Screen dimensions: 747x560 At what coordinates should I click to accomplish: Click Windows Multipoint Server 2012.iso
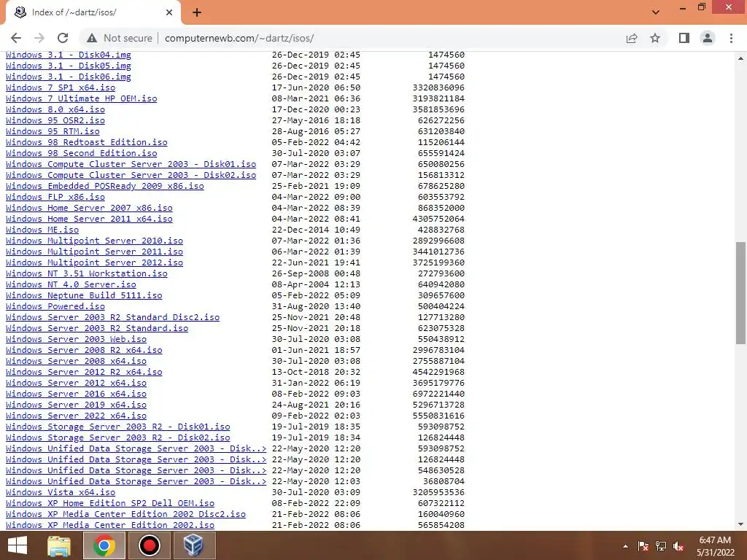[x=94, y=262]
